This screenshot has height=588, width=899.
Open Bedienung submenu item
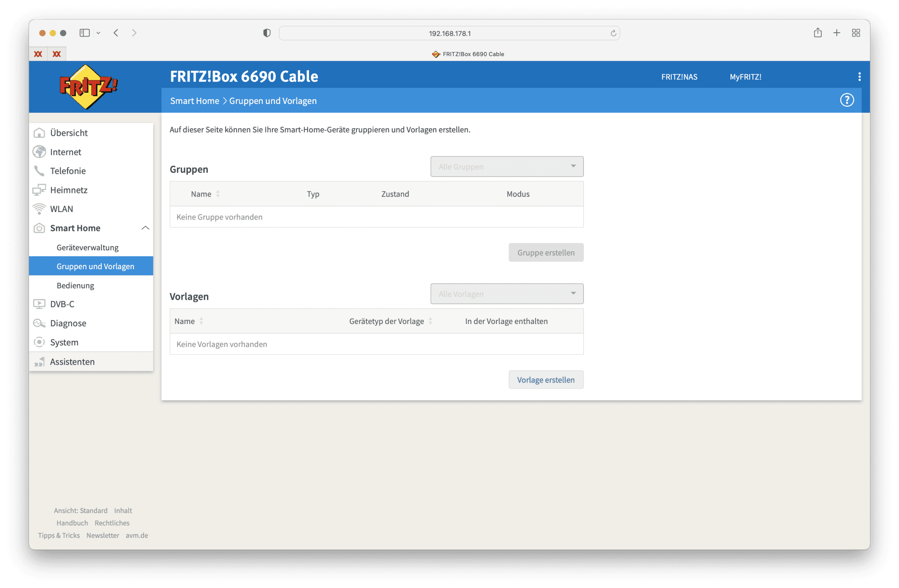[91, 285]
